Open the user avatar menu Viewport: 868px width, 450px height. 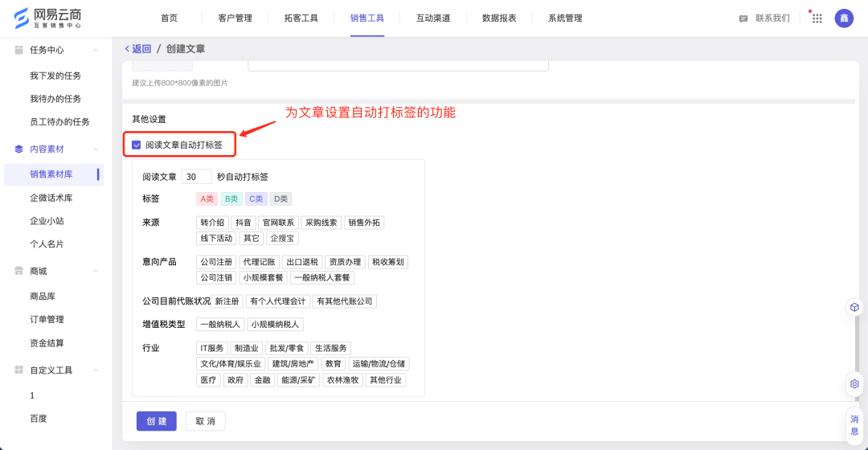[x=844, y=18]
